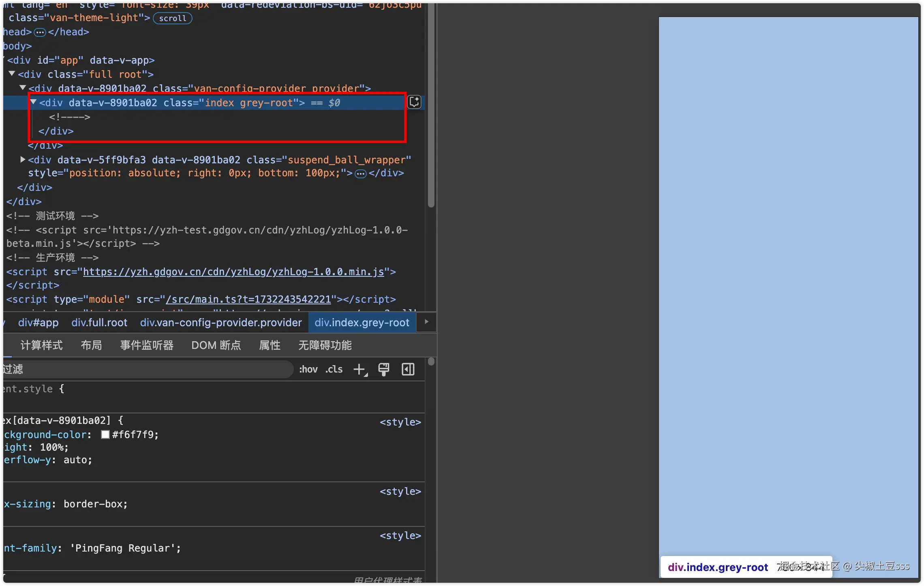The image size is (924, 586).
Task: Click the #f6f7f9 background color swatch
Action: pos(105,435)
